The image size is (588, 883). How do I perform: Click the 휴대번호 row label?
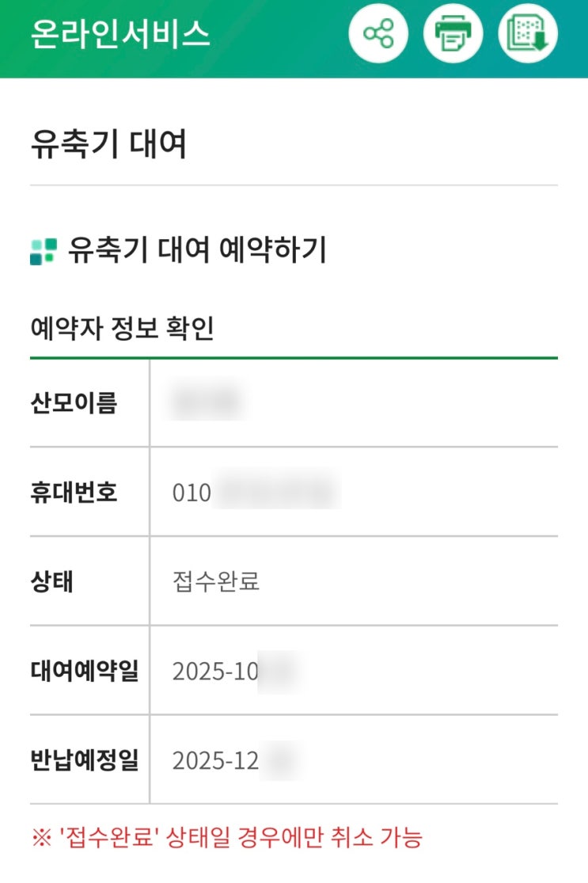coord(74,493)
